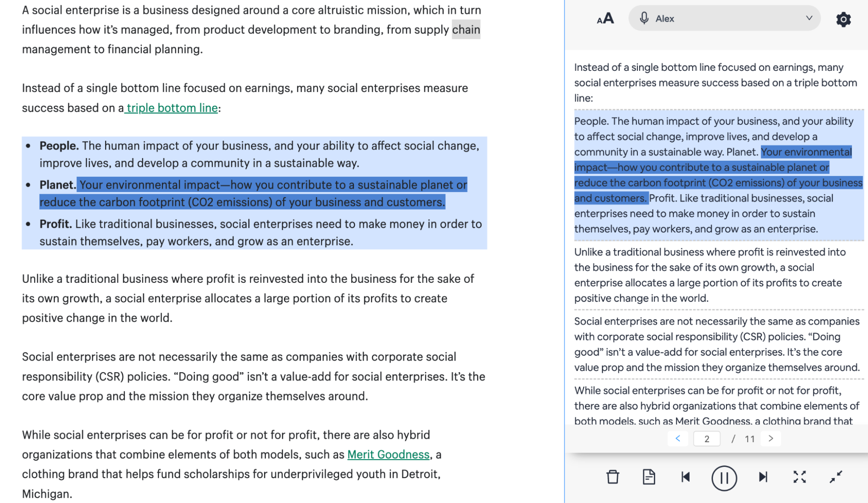Collapse the reader panel with arrows icon
The image size is (868, 503).
(835, 477)
